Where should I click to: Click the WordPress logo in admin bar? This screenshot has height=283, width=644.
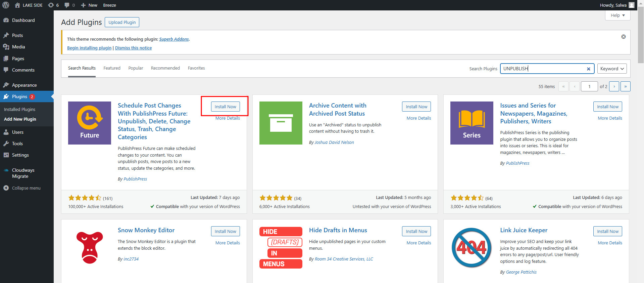tap(6, 5)
